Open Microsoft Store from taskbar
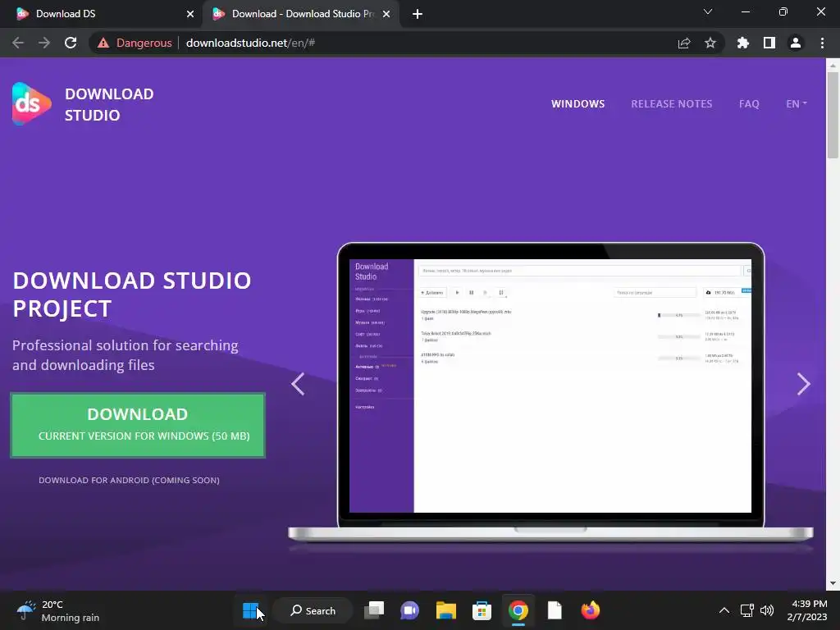Viewport: 840px width, 630px height. click(482, 610)
